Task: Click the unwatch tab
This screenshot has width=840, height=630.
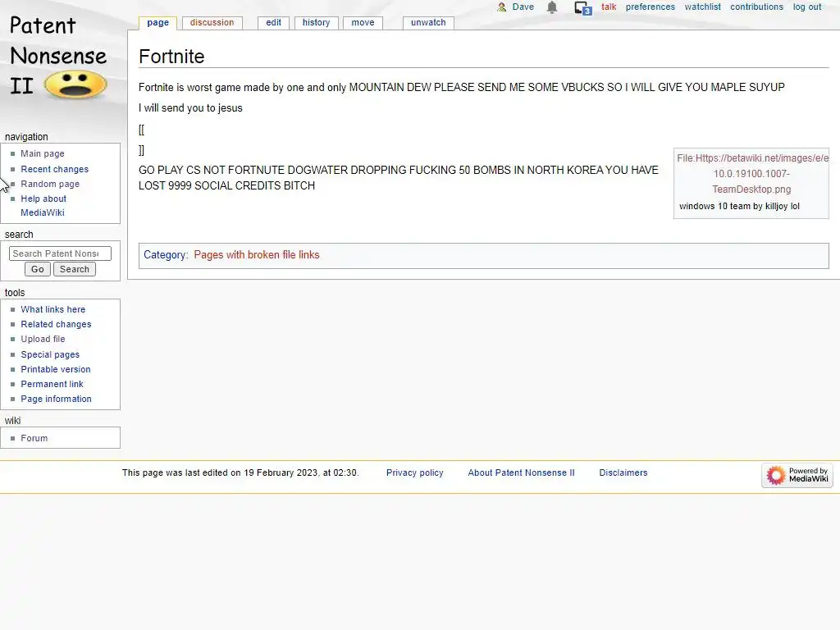Action: 428,22
